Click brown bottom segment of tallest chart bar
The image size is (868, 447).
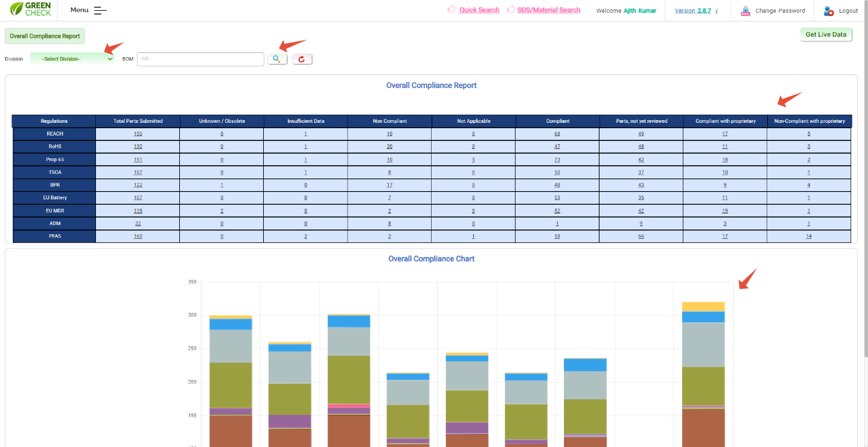(x=703, y=428)
